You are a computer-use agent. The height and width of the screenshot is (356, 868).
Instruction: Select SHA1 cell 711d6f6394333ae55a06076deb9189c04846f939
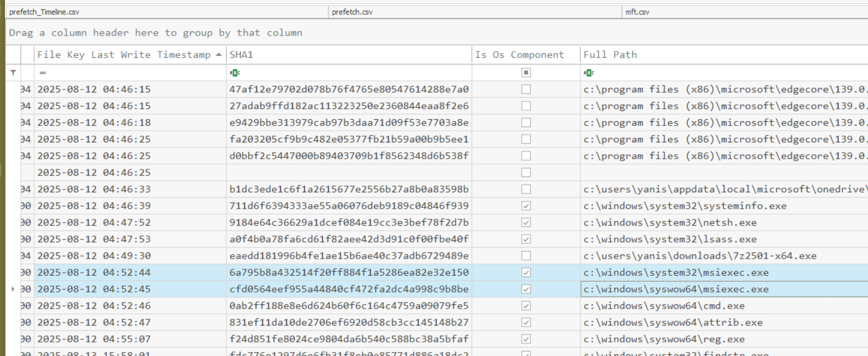coord(349,206)
